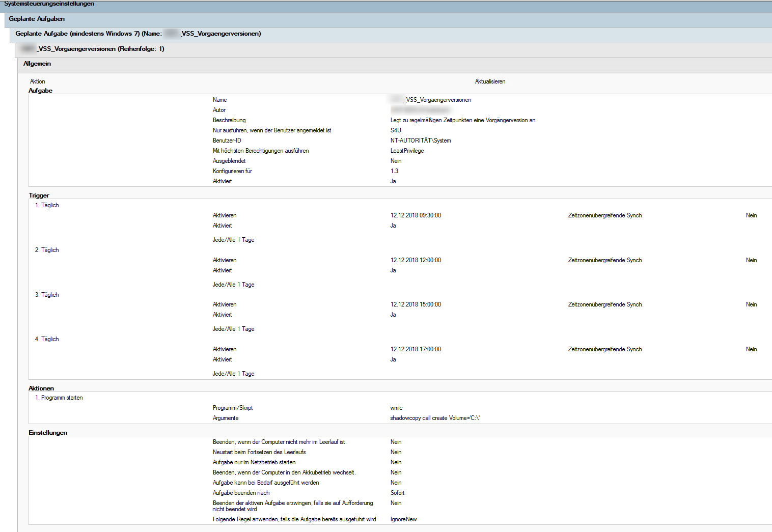Click the Aufgabe section heading

click(40, 91)
